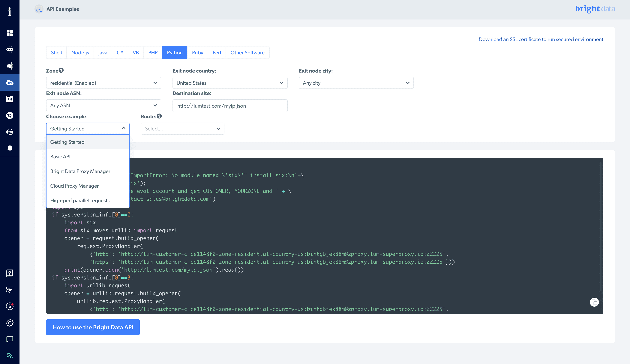Open the spider data collector icon
Viewport: 630px width, 364px height.
[x=10, y=66]
